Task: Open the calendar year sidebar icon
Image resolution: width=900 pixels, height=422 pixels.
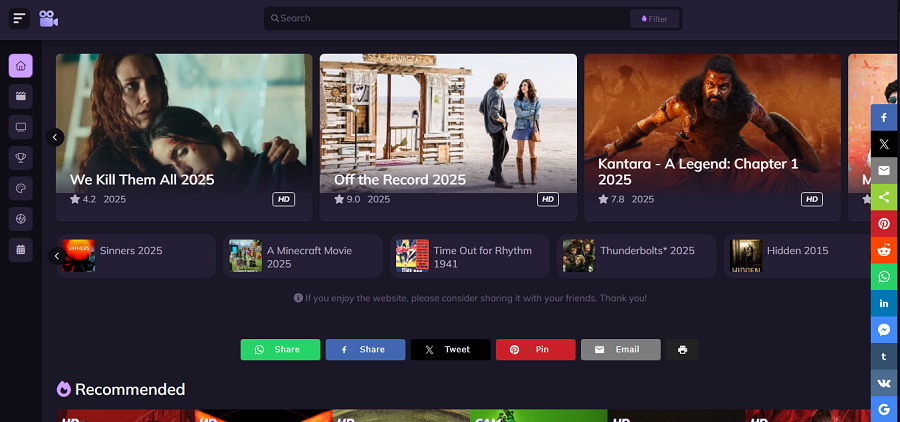Action: coord(21,249)
